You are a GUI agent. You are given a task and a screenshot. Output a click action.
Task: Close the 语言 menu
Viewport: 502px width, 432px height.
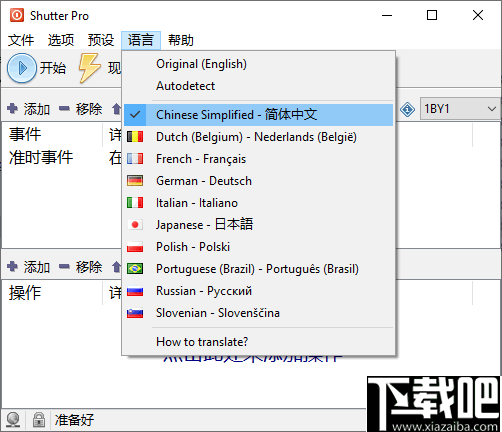click(x=141, y=40)
